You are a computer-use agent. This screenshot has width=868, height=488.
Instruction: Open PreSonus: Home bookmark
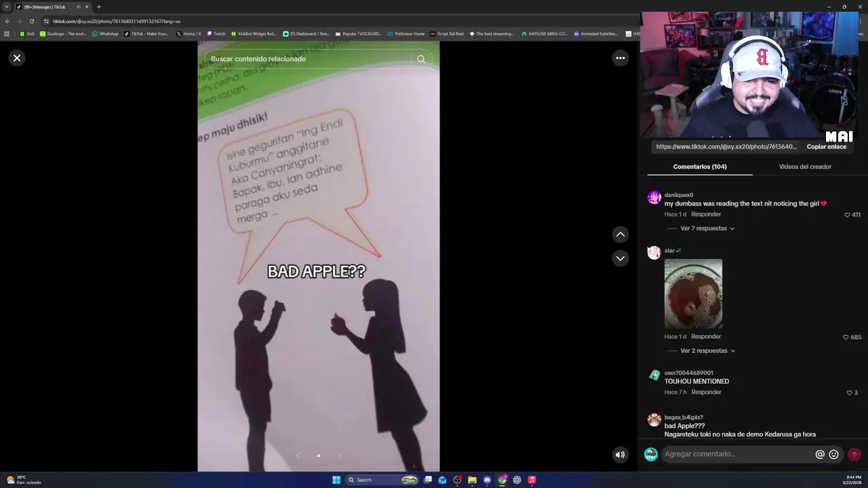click(406, 34)
